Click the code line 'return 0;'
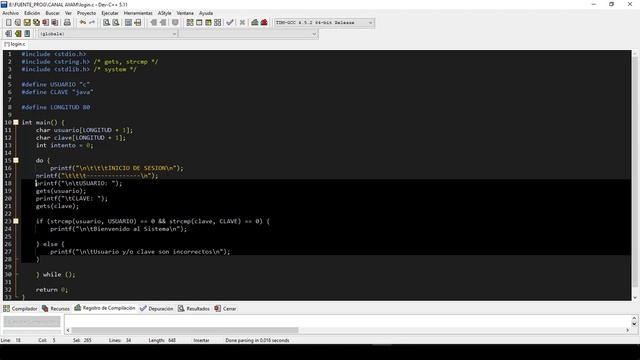This screenshot has height=360, width=640. [x=52, y=290]
